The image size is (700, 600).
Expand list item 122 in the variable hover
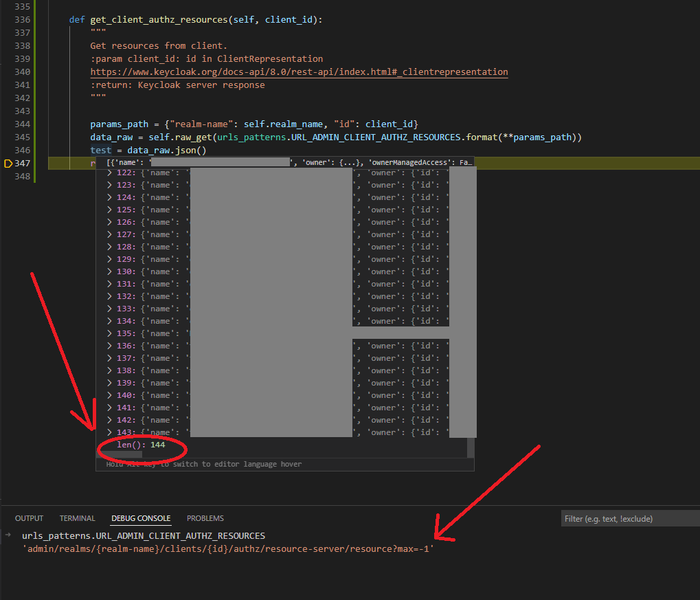tap(109, 172)
